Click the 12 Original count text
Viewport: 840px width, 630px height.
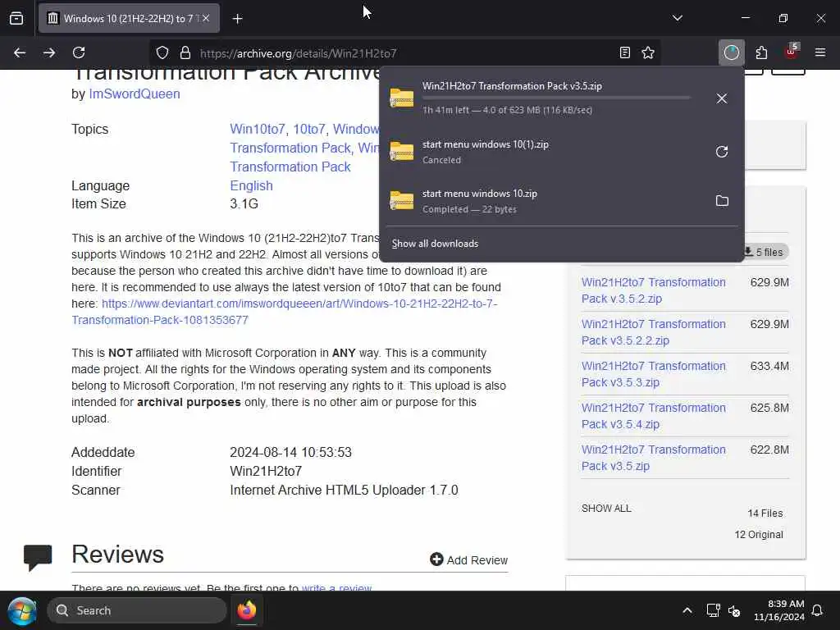[x=759, y=535]
